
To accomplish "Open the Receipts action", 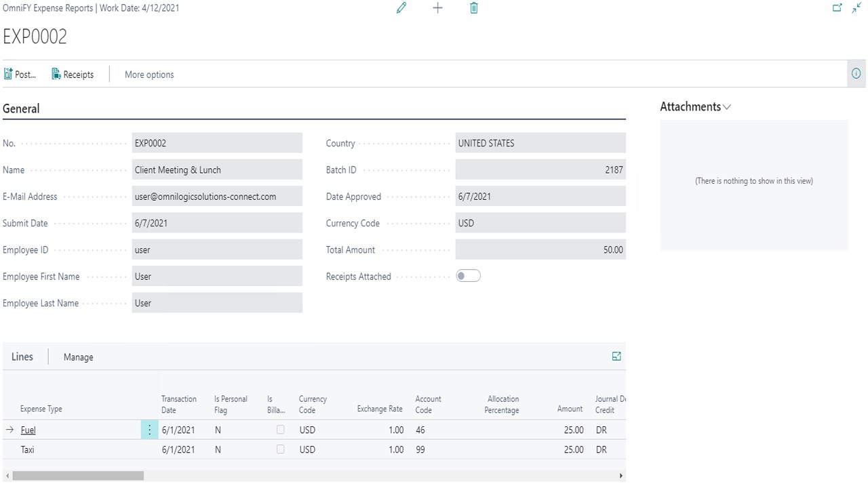I will pos(73,75).
